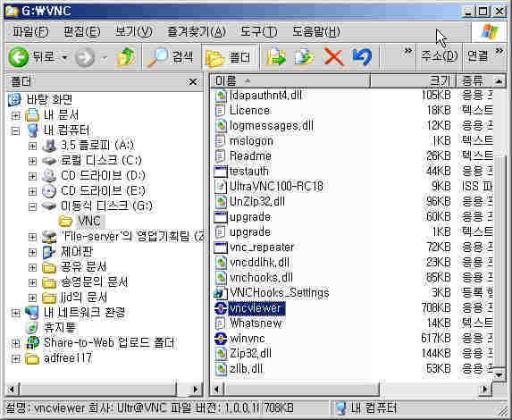This screenshot has height=420, width=512.
Task: Click folder tree horizontal scrollbar right arrow
Action: click(x=196, y=390)
